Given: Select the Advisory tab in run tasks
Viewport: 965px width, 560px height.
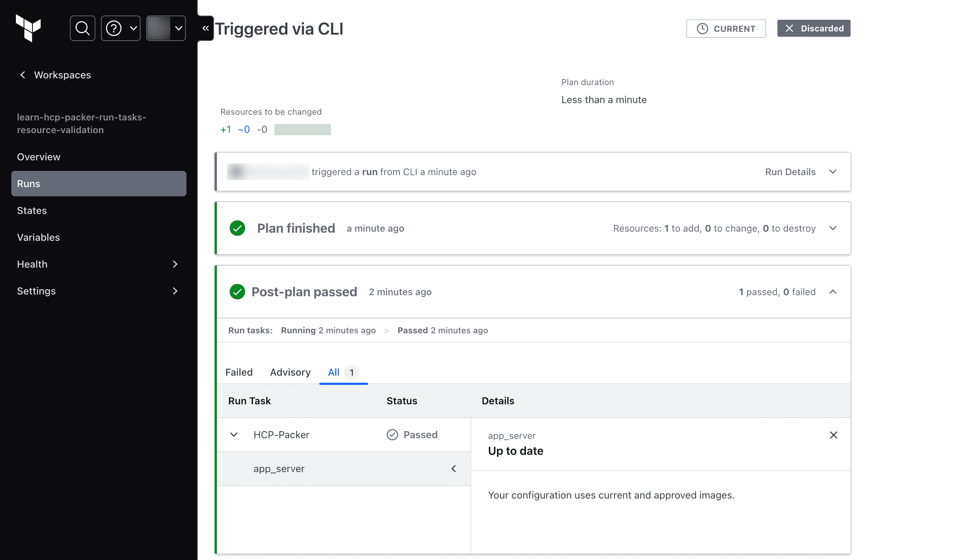Looking at the screenshot, I should pyautogui.click(x=290, y=372).
